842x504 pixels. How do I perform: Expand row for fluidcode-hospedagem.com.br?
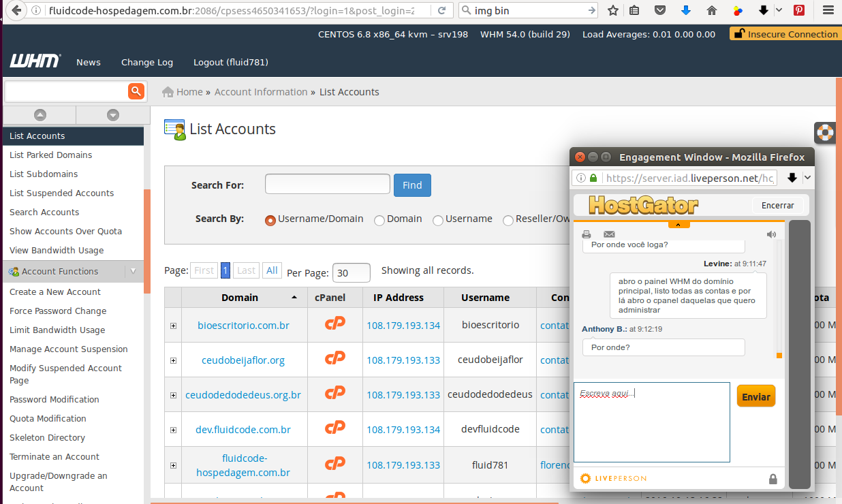coord(173,465)
